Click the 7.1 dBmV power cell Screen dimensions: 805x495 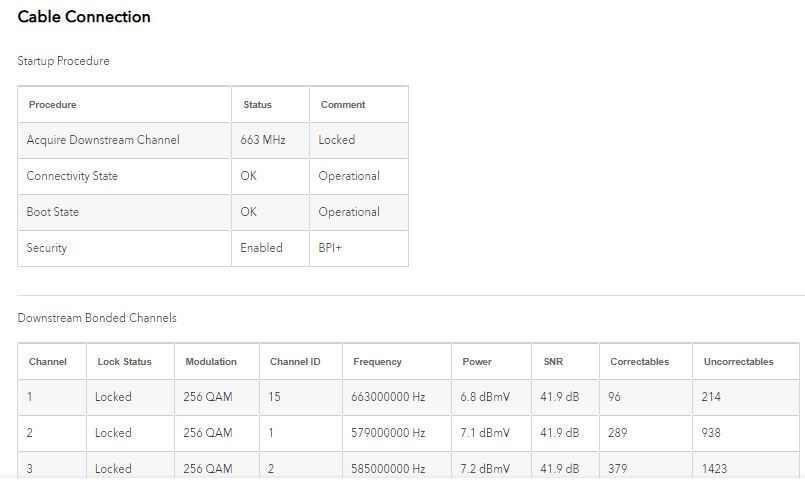(x=485, y=433)
